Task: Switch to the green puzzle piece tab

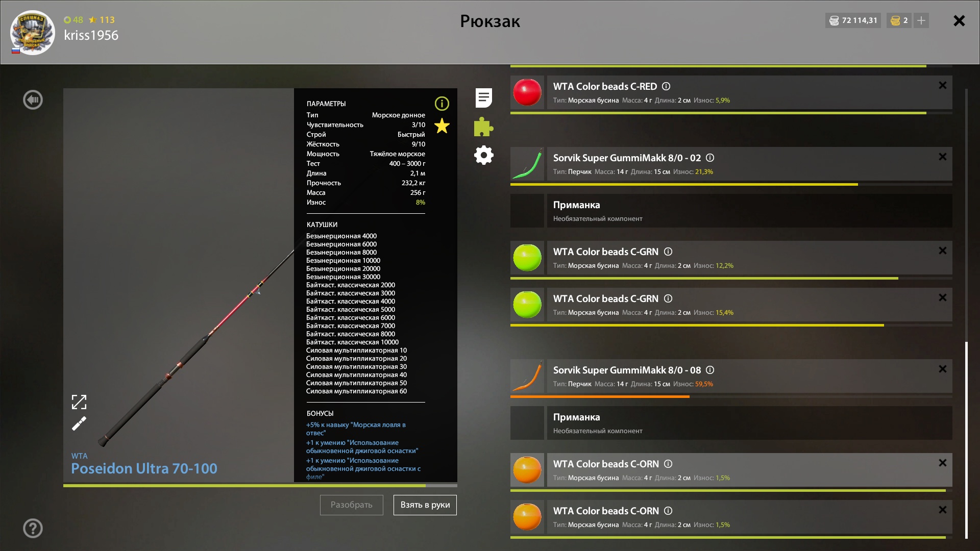Action: tap(483, 127)
